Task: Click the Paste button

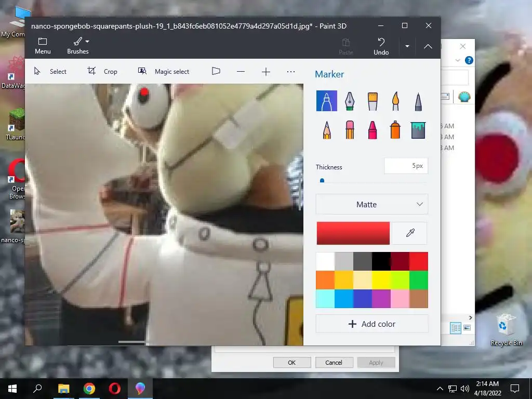Action: (345, 46)
